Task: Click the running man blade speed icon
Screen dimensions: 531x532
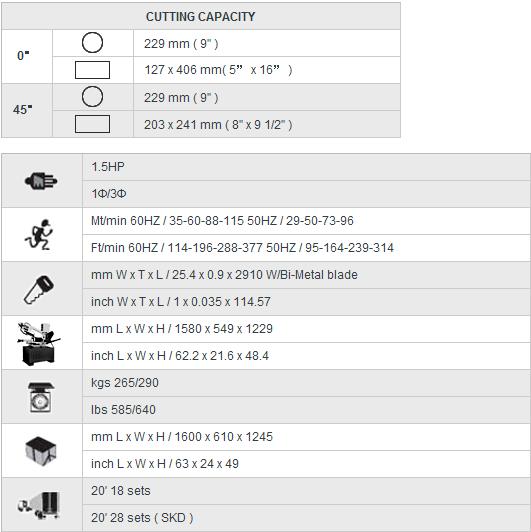Action: [39, 234]
